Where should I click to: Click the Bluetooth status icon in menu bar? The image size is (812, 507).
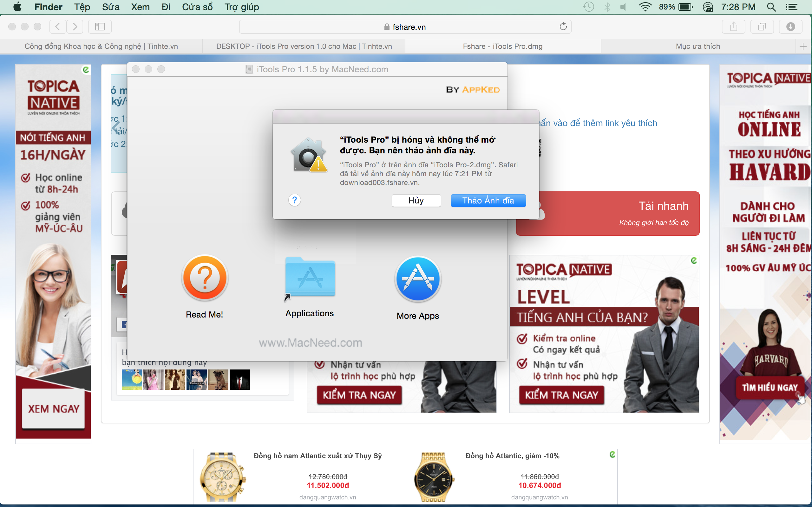[x=608, y=7]
